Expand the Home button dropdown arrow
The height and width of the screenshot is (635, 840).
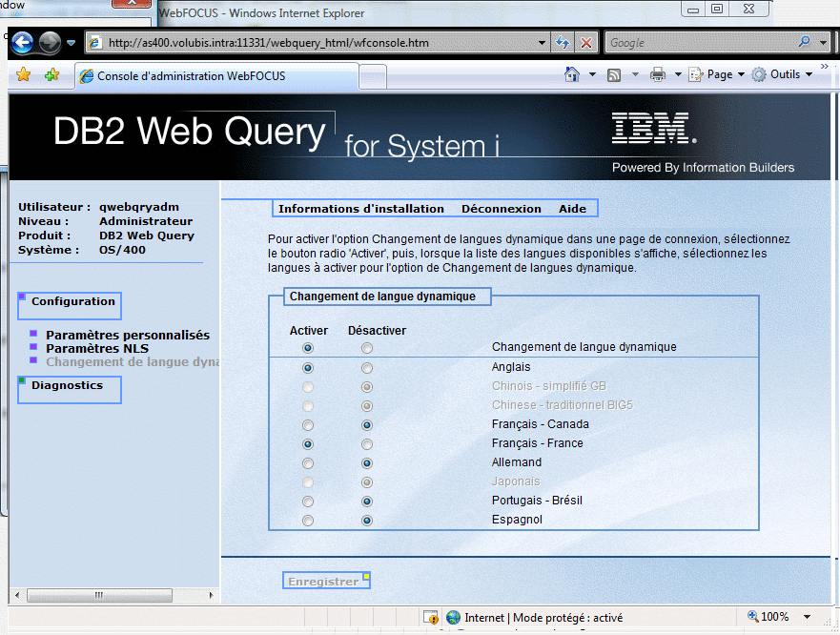(x=592, y=74)
